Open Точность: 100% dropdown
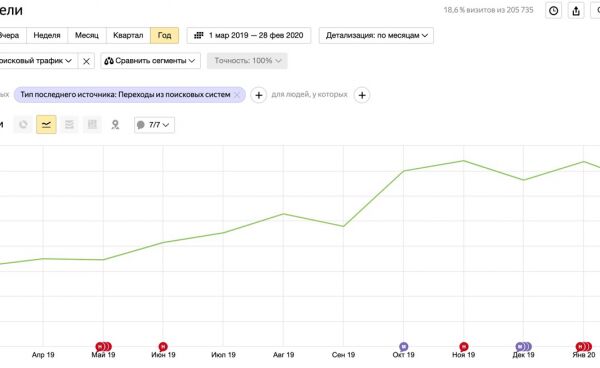 coord(247,61)
